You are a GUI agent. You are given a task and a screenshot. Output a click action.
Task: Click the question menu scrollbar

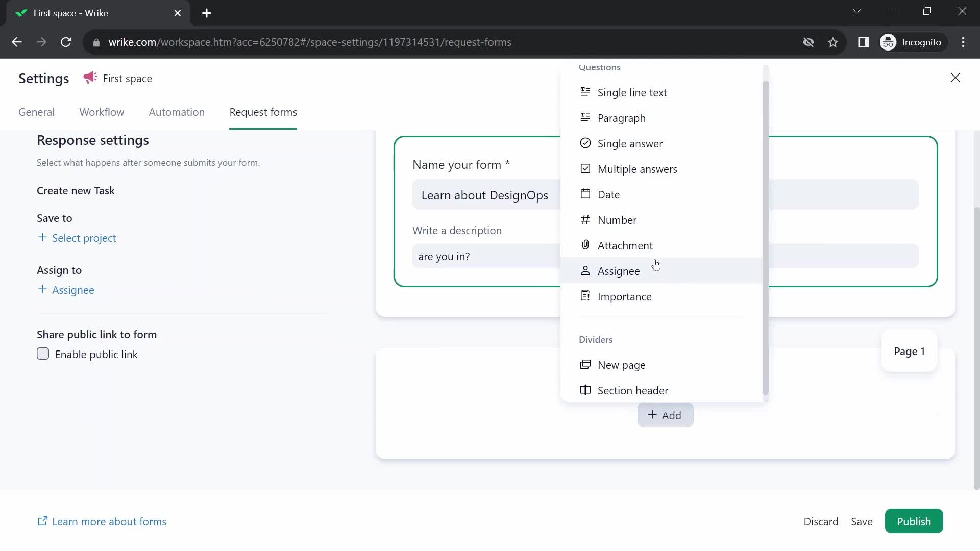[x=765, y=237]
